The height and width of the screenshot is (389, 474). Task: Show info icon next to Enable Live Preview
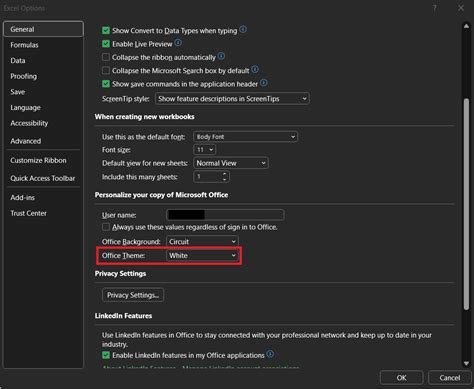point(178,43)
